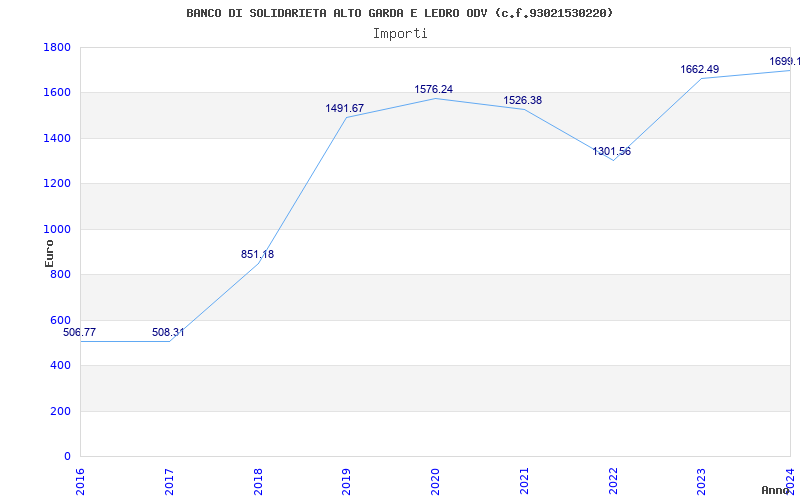Select the 1491.67 data point label
800x500 pixels.
345,108
